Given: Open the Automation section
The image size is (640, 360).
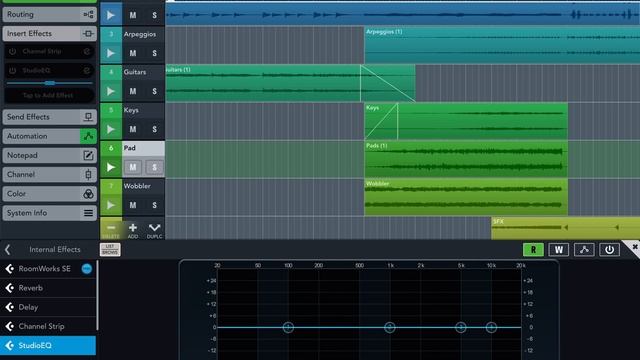Looking at the screenshot, I should point(49,136).
